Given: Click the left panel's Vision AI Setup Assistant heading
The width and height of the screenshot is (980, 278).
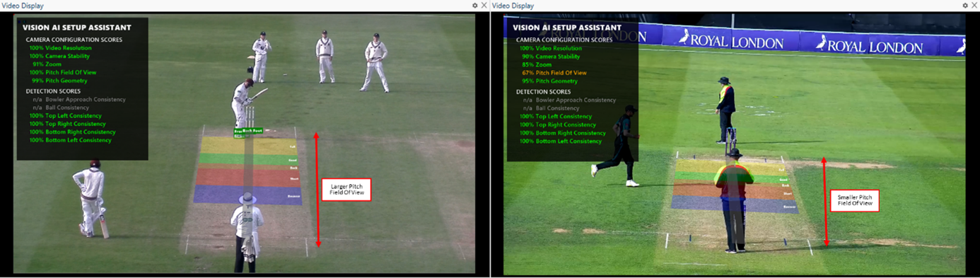Looking at the screenshot, I should tap(76, 28).
